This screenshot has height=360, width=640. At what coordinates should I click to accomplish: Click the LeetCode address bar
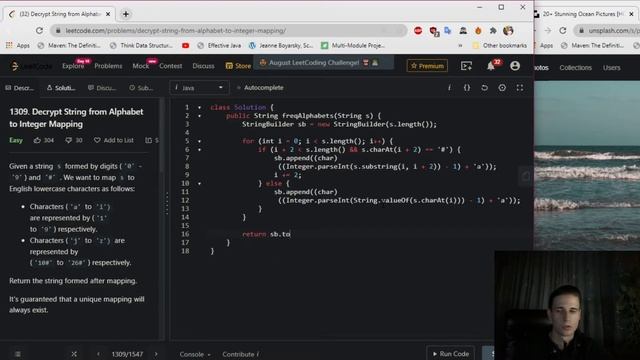(x=229, y=31)
